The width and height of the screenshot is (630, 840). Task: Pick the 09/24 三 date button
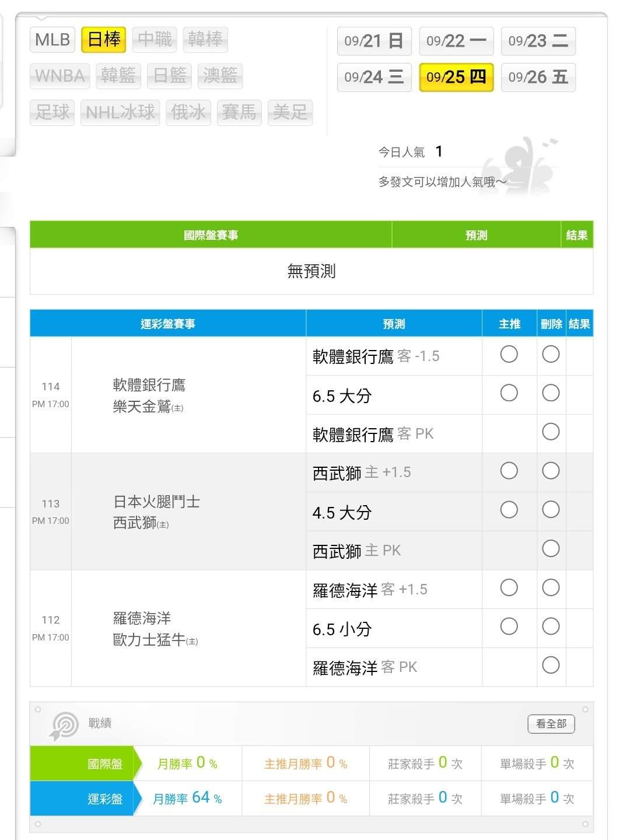click(374, 77)
